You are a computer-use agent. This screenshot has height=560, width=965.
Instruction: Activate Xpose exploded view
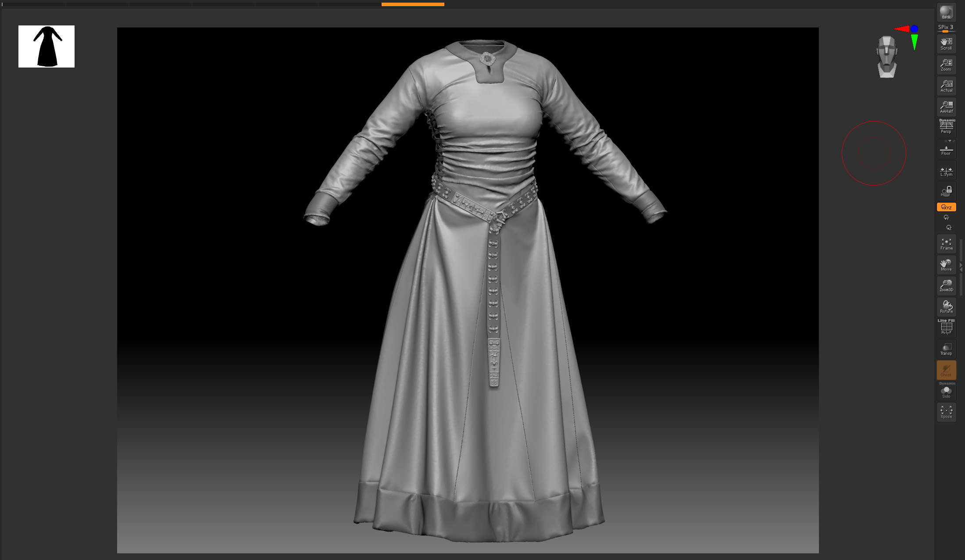(x=946, y=412)
